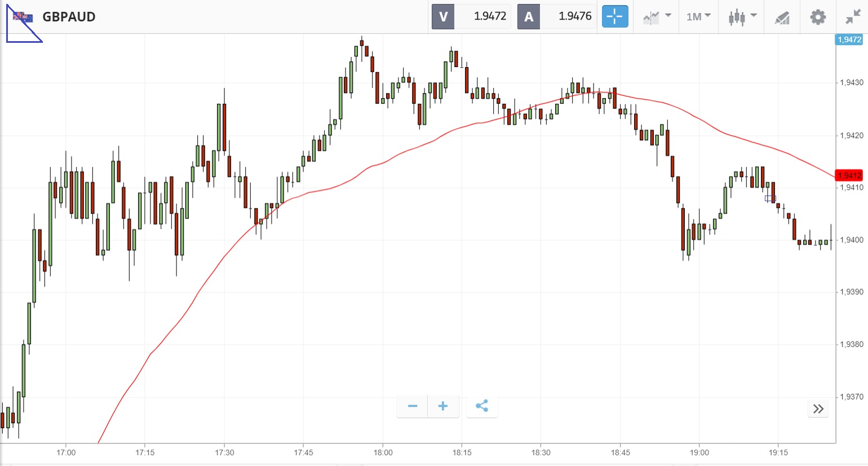This screenshot has width=868, height=466.
Task: Open the indicators dropdown
Action: tap(657, 17)
